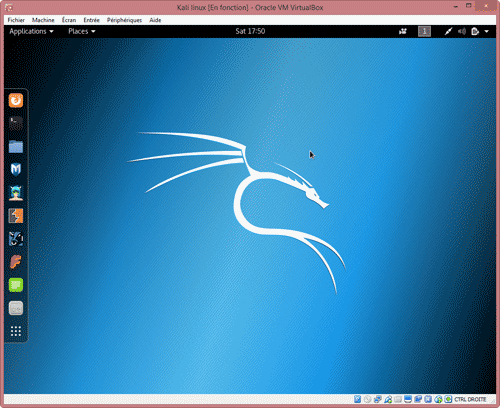This screenshot has height=408, width=500.
Task: Click the battery power icon in top bar
Action: 475,31
